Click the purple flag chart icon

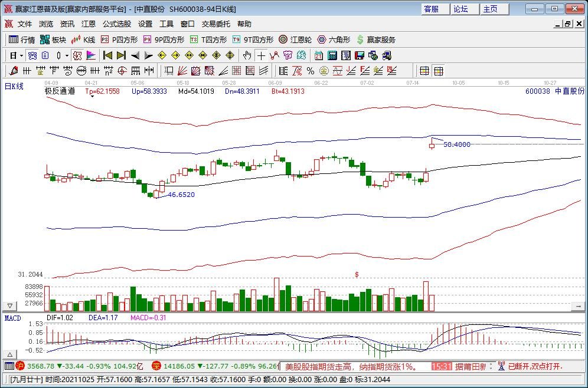91,56
